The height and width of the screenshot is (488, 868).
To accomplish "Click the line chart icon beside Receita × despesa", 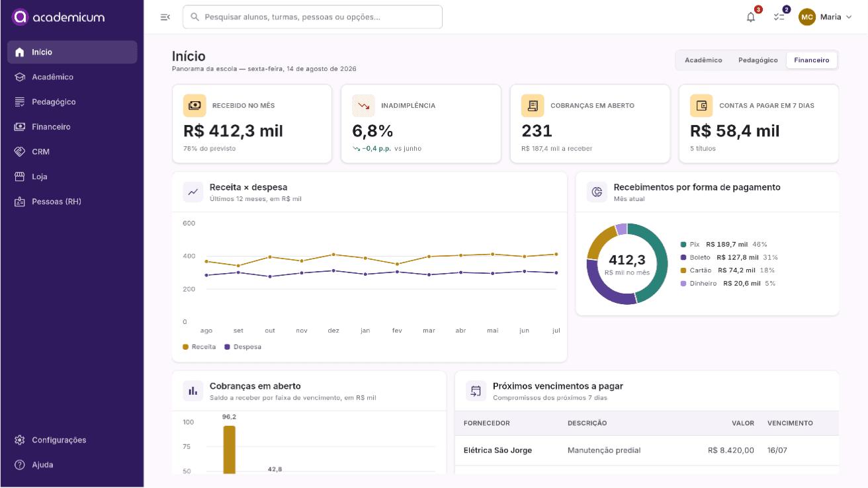I will [193, 192].
